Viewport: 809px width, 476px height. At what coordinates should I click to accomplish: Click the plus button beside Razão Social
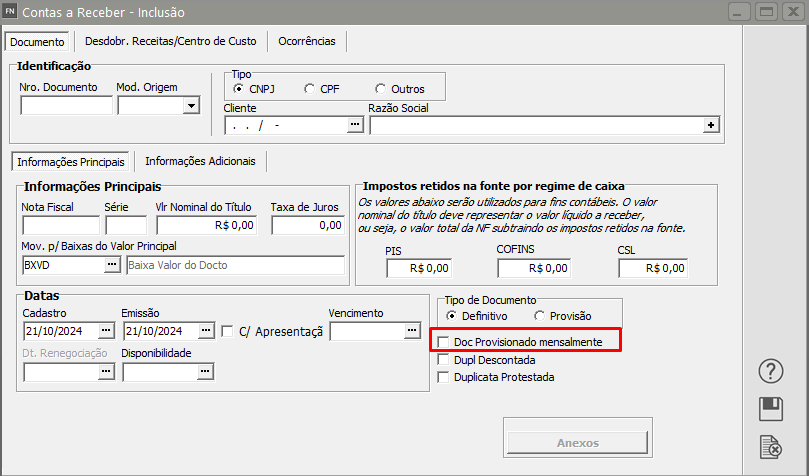(711, 125)
